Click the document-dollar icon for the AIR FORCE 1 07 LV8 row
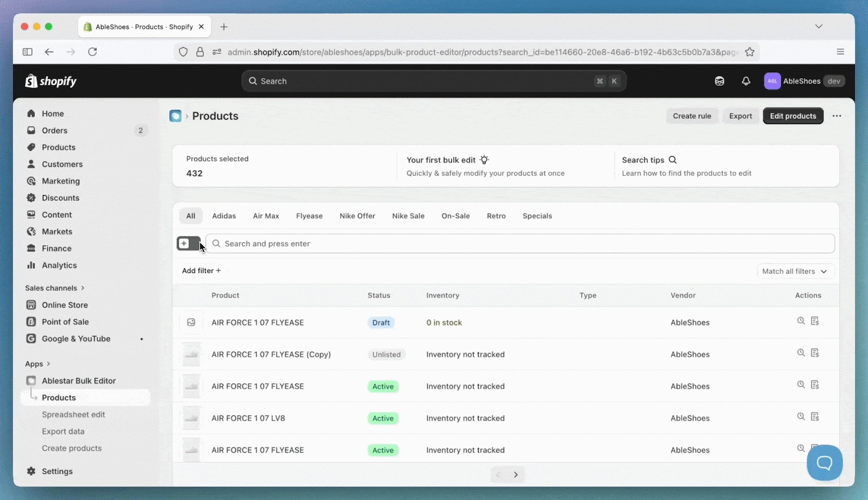This screenshot has width=868, height=500. click(815, 416)
